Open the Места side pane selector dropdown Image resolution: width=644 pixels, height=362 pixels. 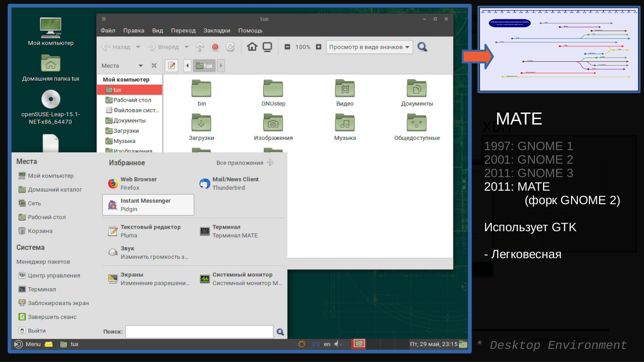pyautogui.click(x=141, y=66)
